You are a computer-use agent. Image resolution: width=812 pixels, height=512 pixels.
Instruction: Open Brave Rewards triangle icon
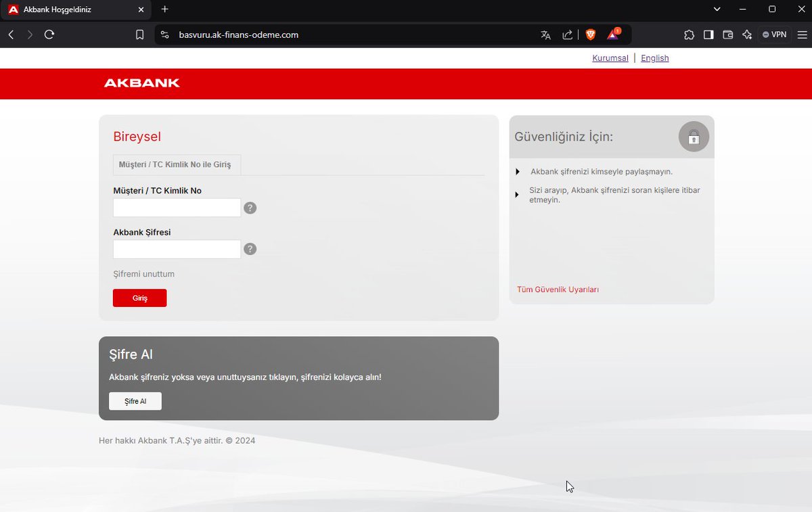coord(613,34)
